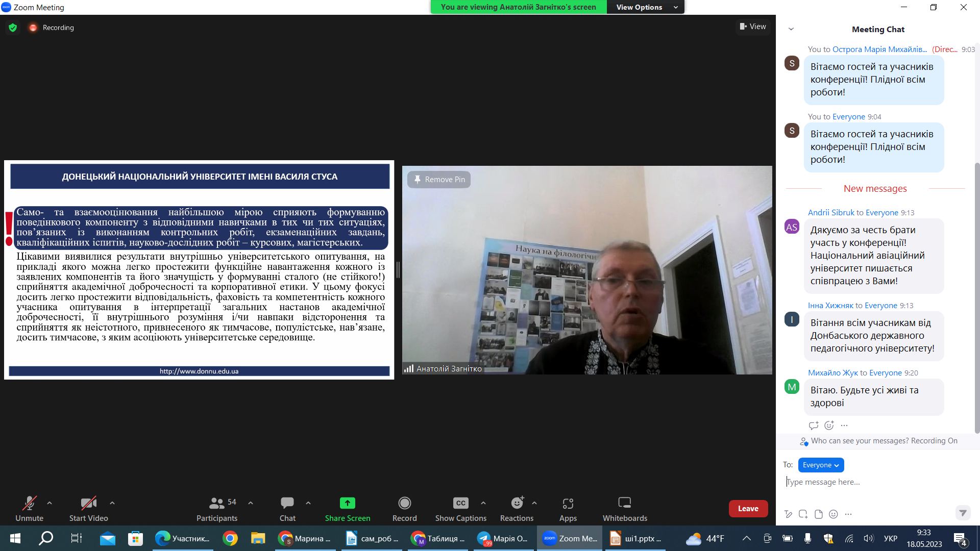Toggle Show Captions on
980x551 pixels.
[x=460, y=509]
